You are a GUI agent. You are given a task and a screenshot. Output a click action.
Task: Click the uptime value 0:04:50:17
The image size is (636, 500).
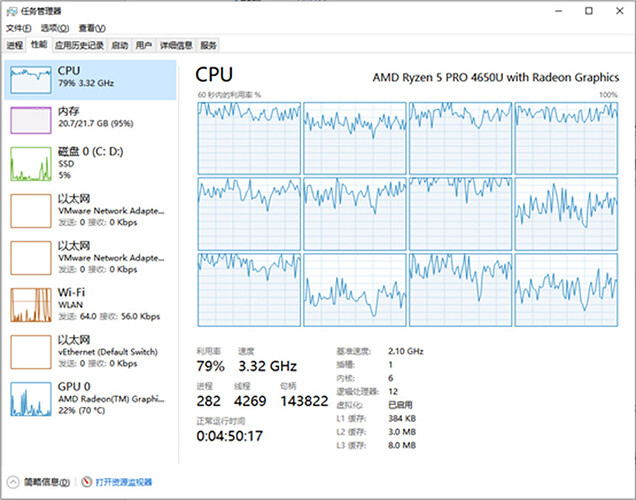[x=230, y=436]
